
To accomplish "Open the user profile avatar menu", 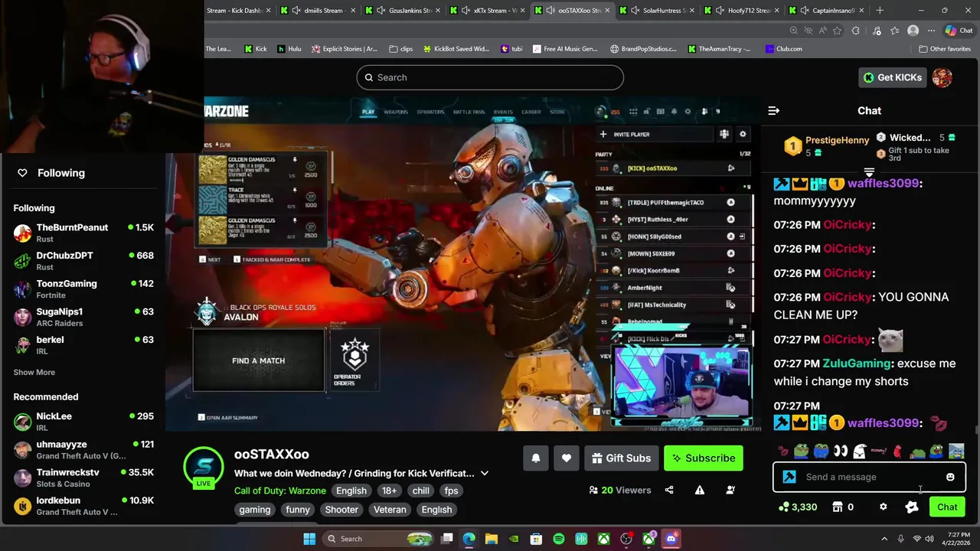I will [942, 77].
